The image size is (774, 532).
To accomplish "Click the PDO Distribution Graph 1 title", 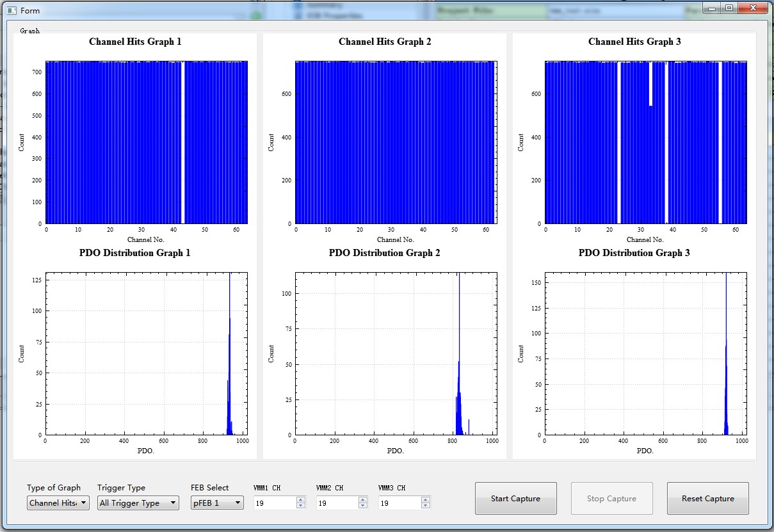I will [135, 253].
